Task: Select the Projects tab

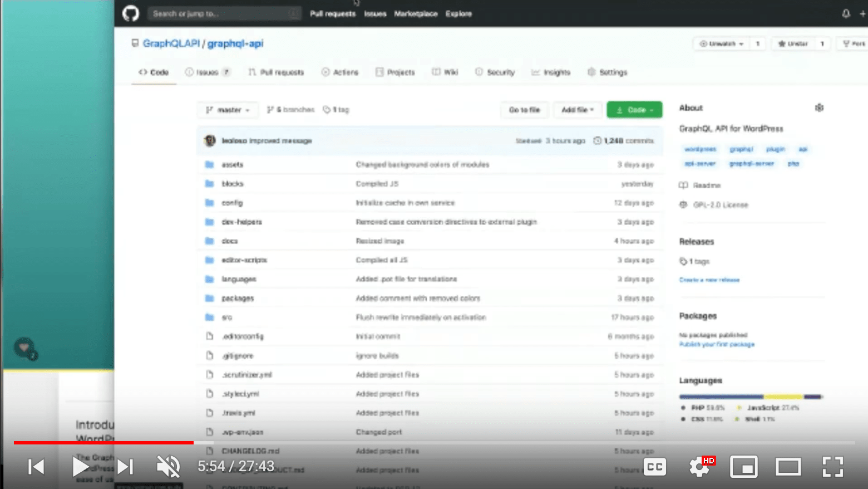Action: tap(395, 72)
